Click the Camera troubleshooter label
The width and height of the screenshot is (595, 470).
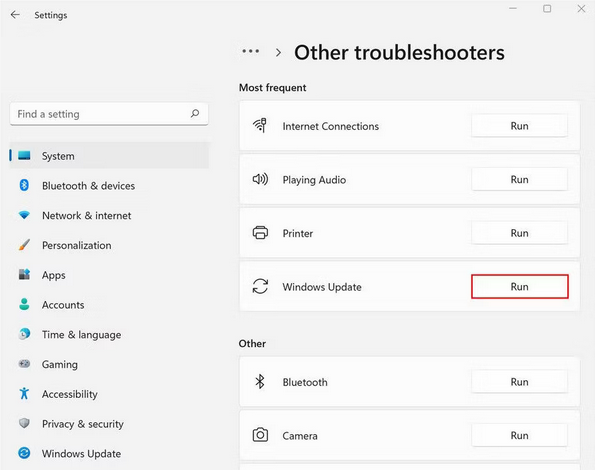[x=300, y=435]
